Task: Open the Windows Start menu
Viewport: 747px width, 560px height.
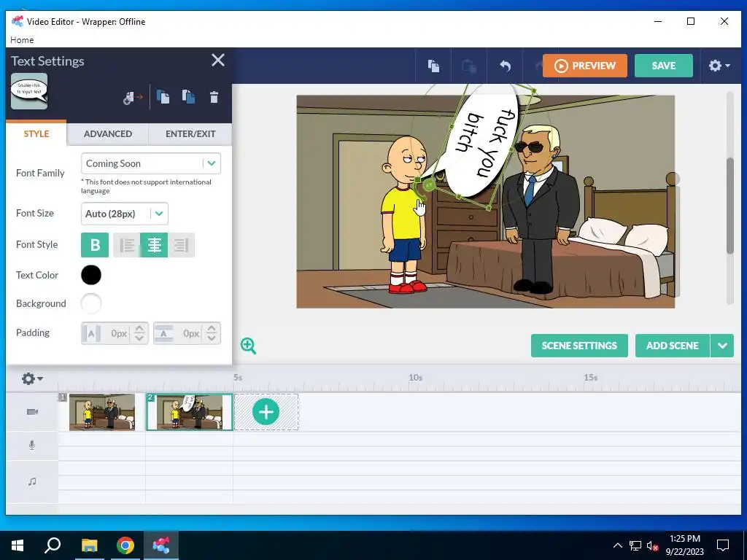Action: [18, 545]
